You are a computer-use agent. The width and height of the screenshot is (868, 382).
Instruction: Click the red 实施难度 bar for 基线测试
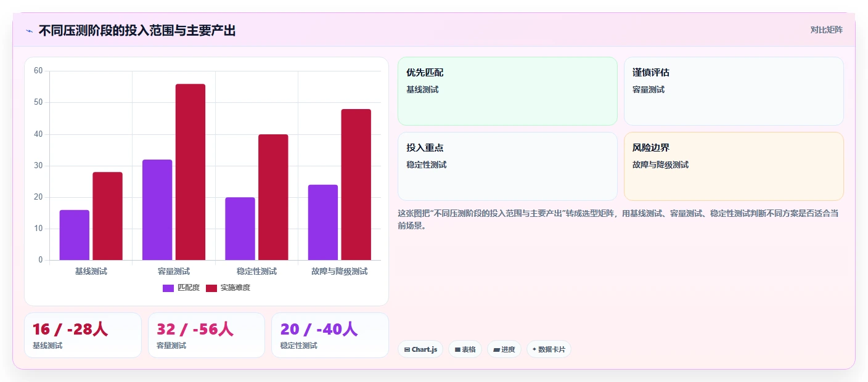108,216
